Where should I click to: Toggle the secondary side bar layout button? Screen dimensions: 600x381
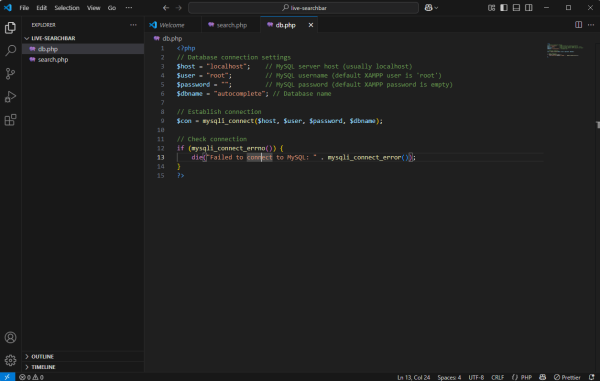pyautogui.click(x=528, y=8)
